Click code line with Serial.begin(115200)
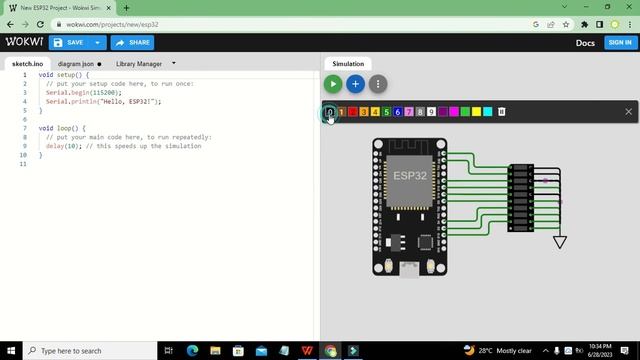 [x=83, y=93]
